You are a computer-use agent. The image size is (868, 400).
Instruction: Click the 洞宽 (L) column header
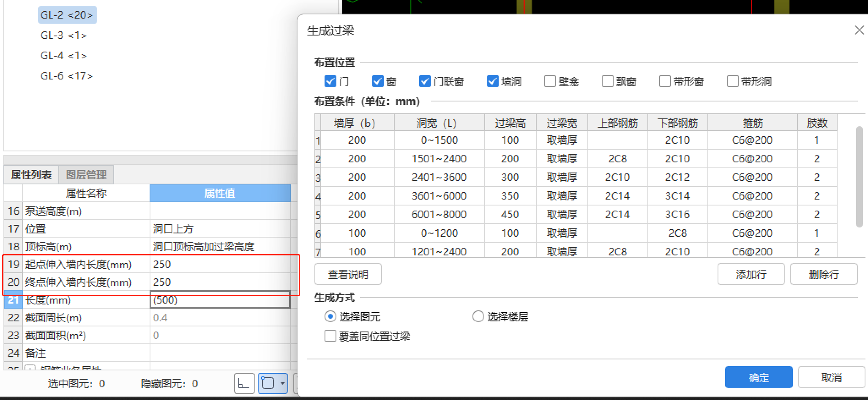pyautogui.click(x=439, y=123)
